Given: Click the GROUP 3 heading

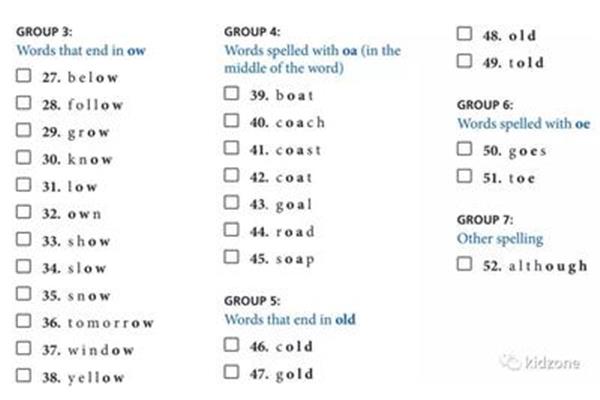Looking at the screenshot, I should [x=44, y=31].
